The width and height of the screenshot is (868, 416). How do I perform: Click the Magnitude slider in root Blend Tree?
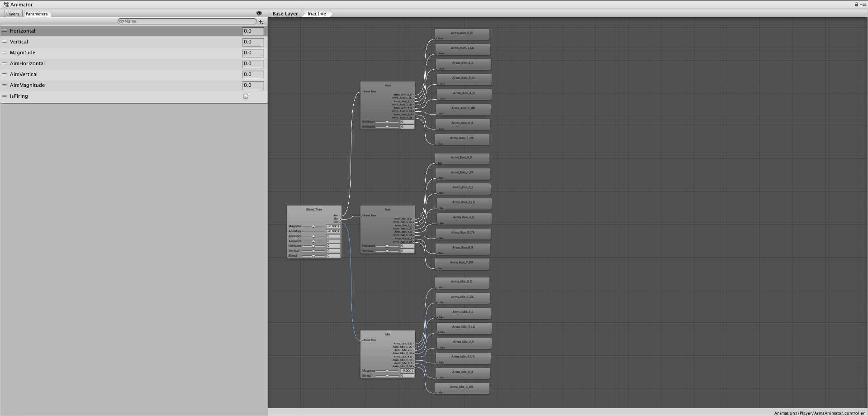pos(313,226)
